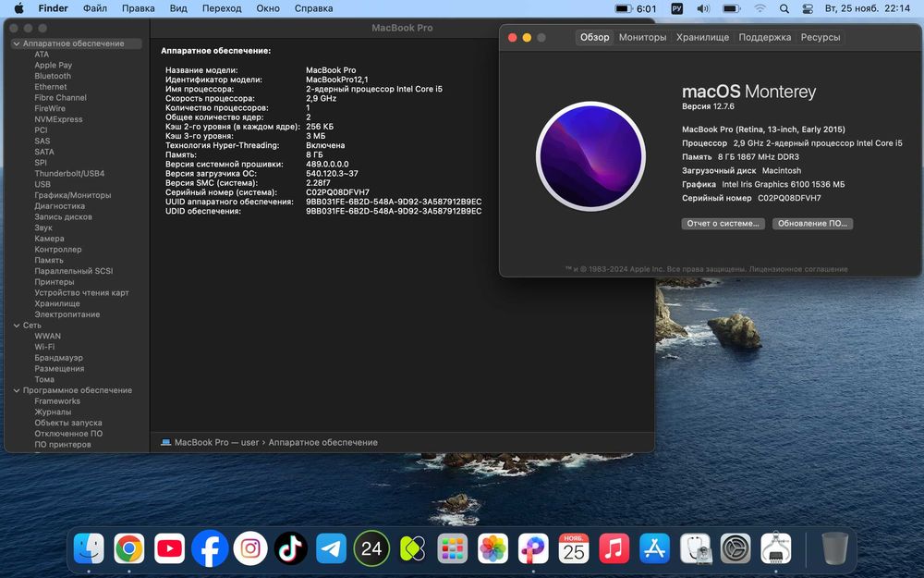Open the Apple menu
924x578 pixels.
18,8
